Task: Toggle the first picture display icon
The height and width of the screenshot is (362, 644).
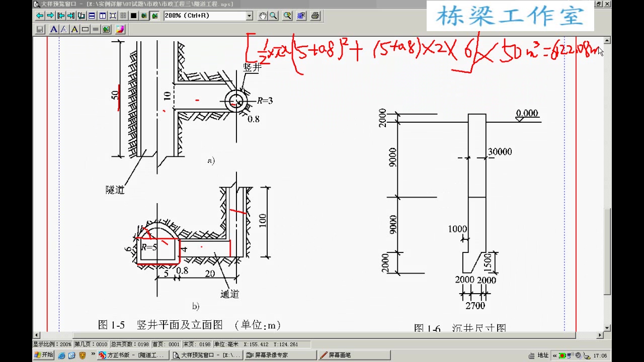Action: point(144,16)
